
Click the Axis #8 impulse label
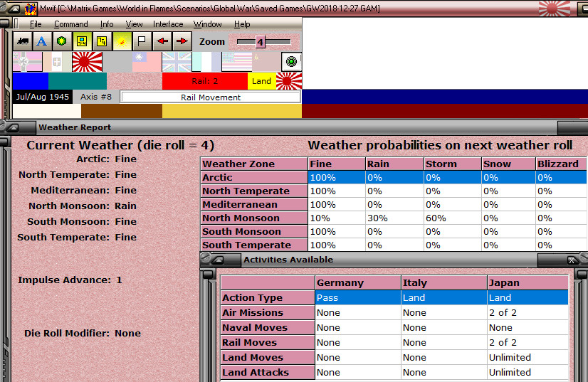point(96,97)
